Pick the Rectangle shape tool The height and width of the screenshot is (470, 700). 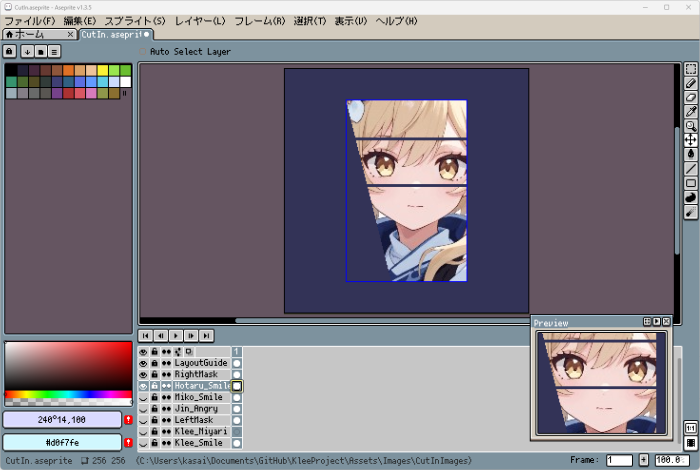pyautogui.click(x=690, y=183)
